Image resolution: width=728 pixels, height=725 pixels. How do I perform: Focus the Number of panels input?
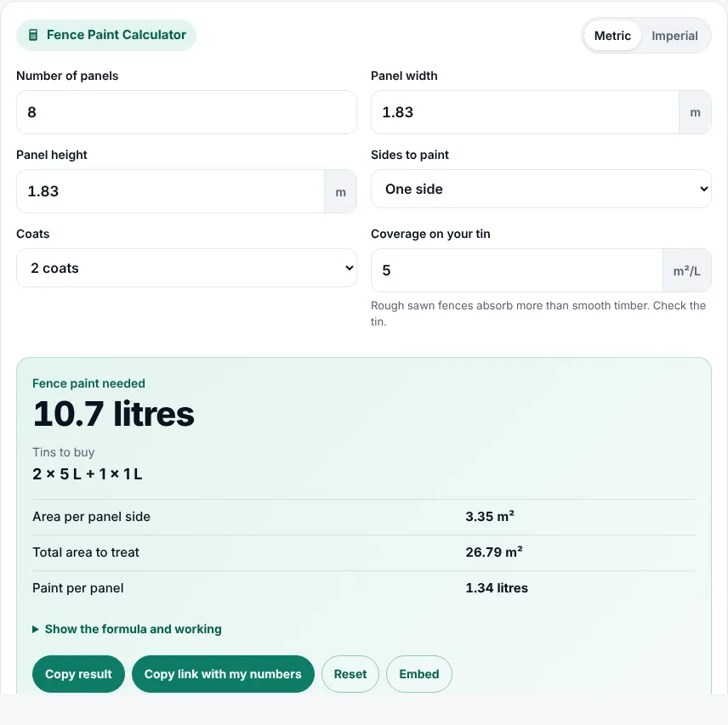point(186,112)
